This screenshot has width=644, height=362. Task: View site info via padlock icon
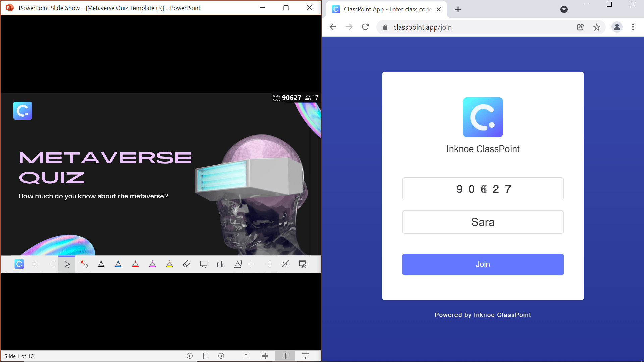coord(385,27)
